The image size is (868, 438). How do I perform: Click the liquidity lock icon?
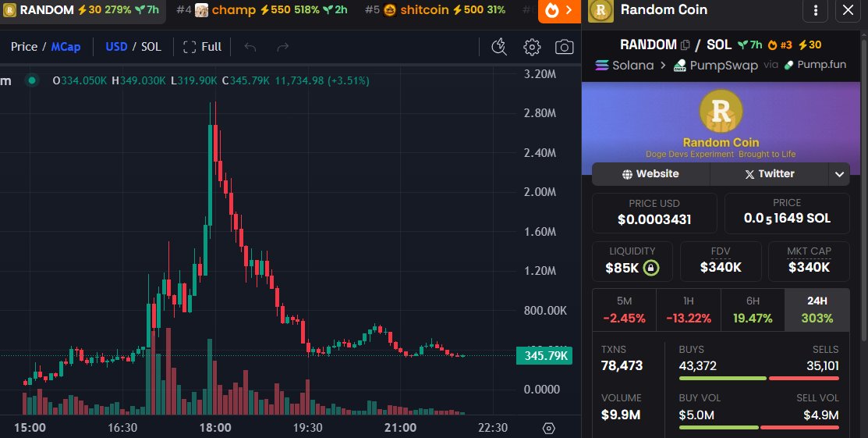(651, 269)
